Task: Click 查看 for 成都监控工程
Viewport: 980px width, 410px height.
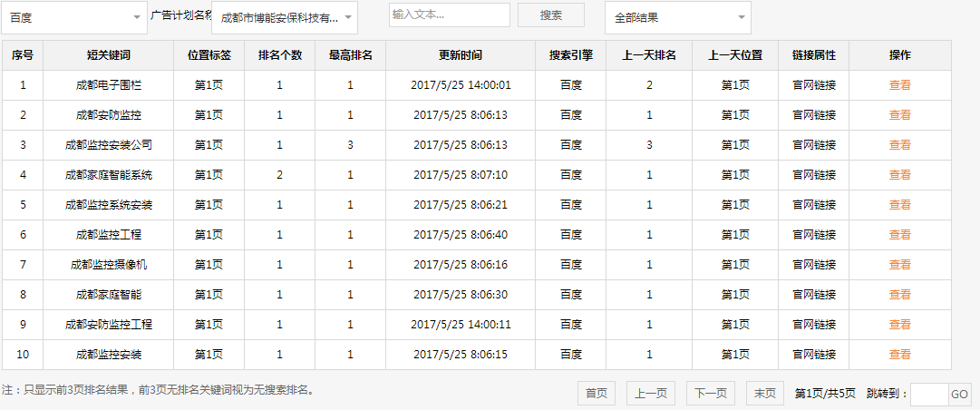Action: tap(899, 235)
